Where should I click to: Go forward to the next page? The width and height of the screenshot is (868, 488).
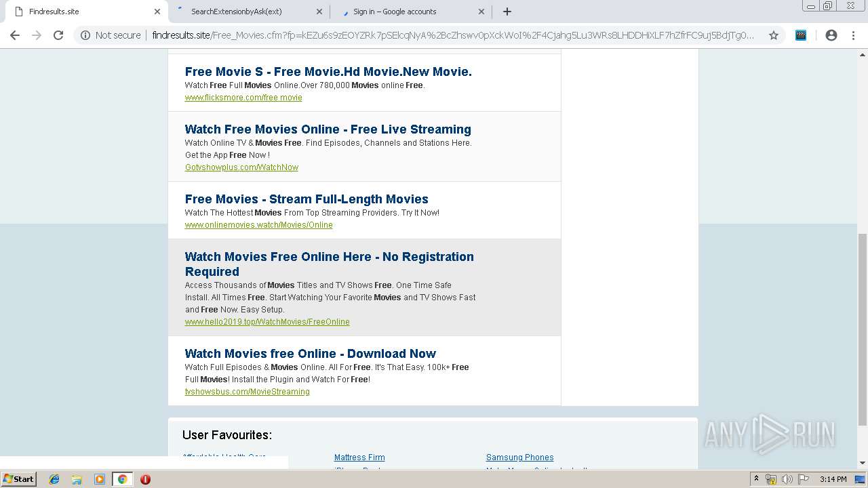[x=37, y=35]
